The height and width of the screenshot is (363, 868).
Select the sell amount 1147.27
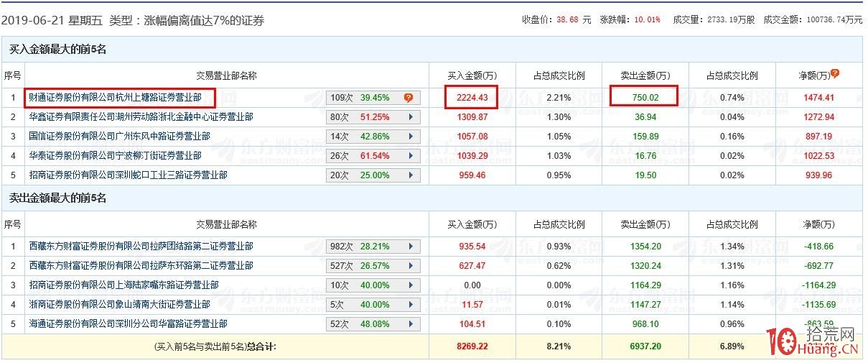point(644,305)
